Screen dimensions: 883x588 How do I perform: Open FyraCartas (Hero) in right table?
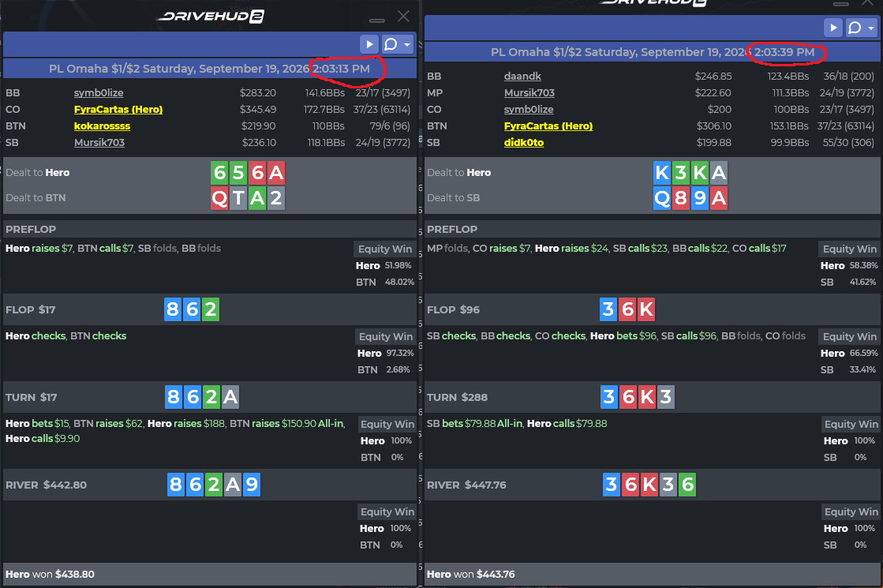tap(548, 126)
